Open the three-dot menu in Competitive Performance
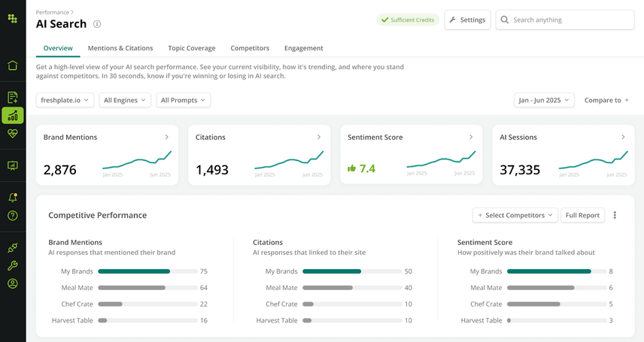This screenshot has width=644, height=342. coord(615,215)
